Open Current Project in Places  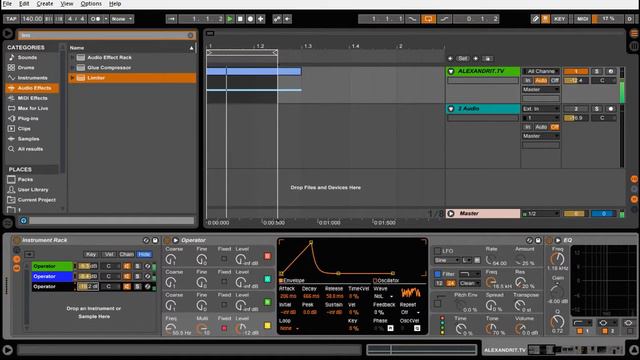click(36, 200)
